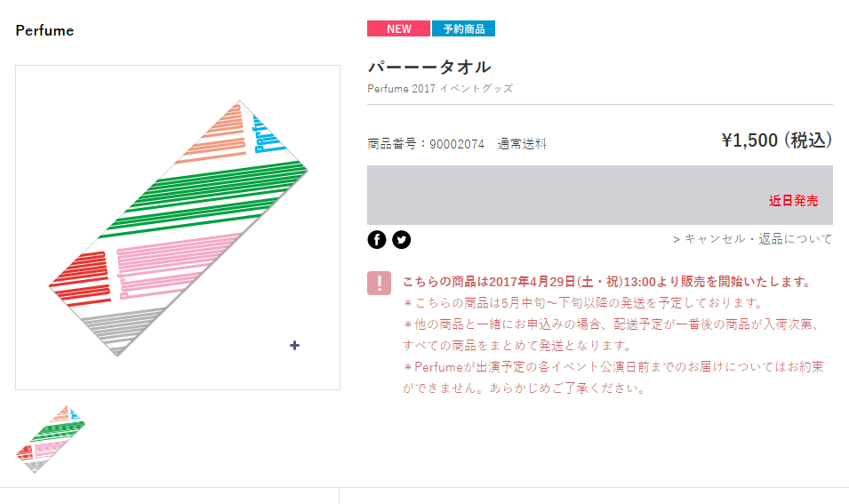
Task: Open the キャンセル・返品について link
Action: pyautogui.click(x=753, y=239)
